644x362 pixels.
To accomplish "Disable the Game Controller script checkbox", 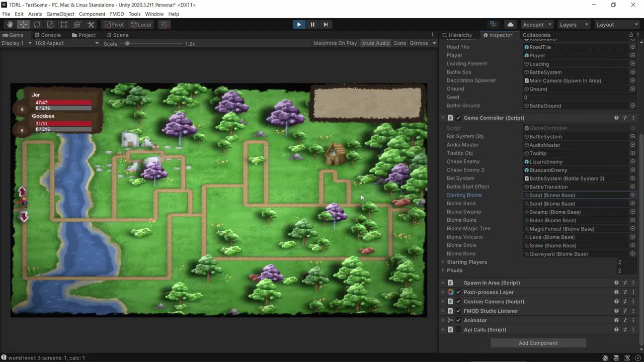I will tap(458, 118).
